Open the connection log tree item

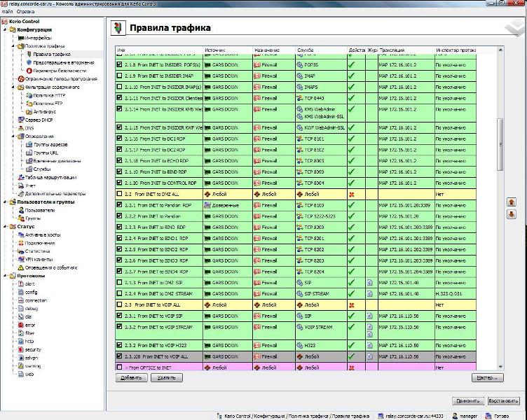pyautogui.click(x=36, y=300)
